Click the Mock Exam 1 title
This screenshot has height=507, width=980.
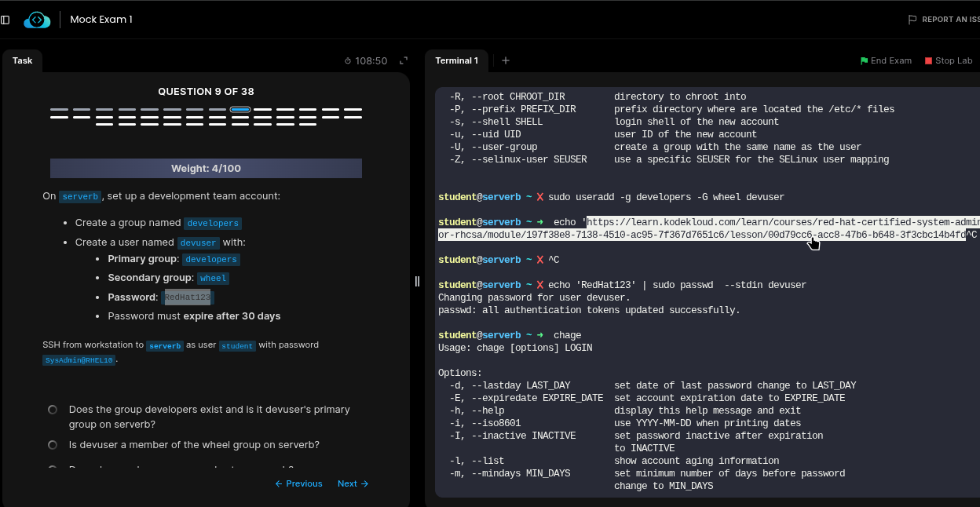(x=101, y=20)
